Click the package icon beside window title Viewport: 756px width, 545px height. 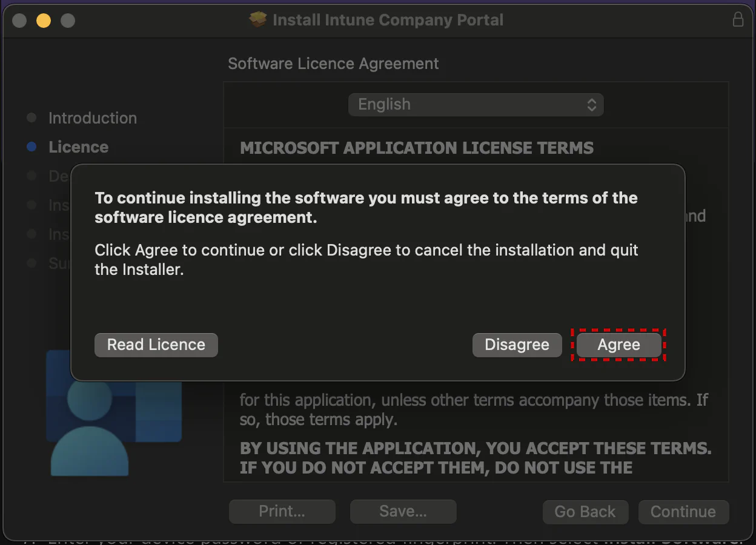coord(258,19)
